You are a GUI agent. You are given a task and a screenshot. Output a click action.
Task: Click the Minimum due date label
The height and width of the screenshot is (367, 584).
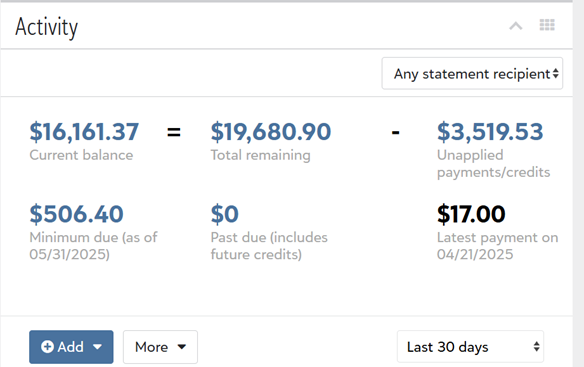(x=93, y=246)
